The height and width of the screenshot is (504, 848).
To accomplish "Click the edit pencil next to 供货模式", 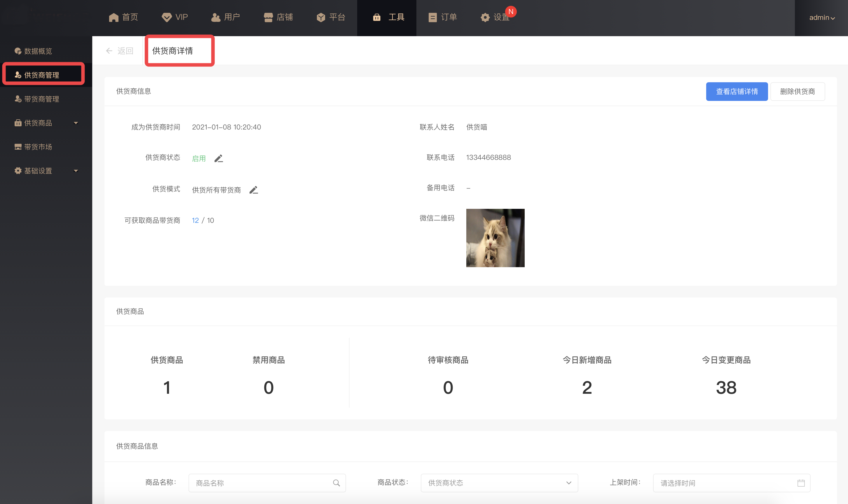I will point(254,190).
